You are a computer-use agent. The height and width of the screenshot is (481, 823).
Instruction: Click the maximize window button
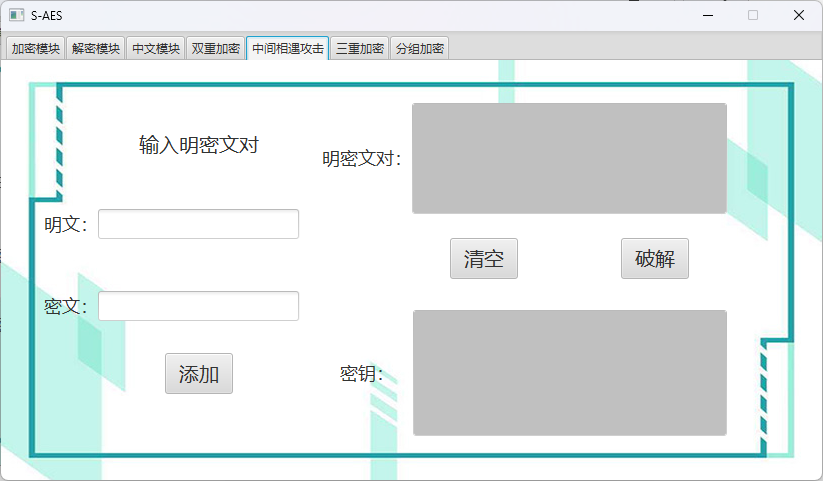(753, 15)
